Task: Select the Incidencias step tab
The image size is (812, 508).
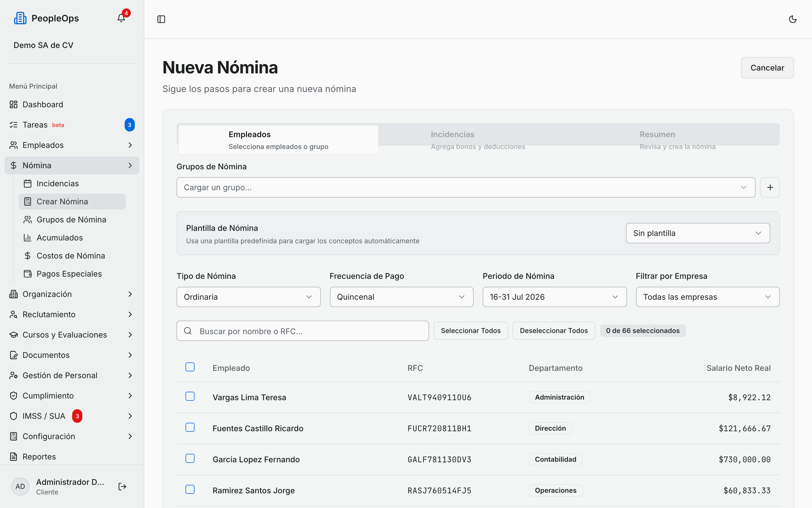Action: point(478,140)
